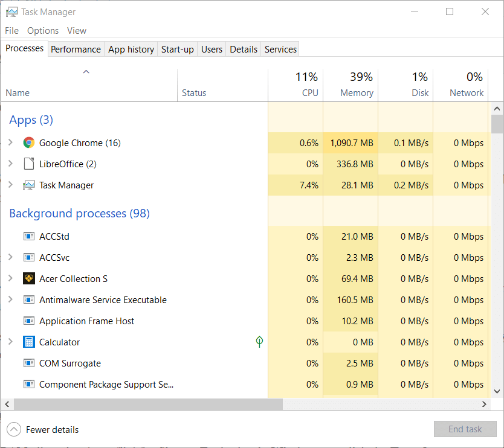Click the horizontal scrollbar right arrow
The height and width of the screenshot is (448, 504).
point(484,405)
